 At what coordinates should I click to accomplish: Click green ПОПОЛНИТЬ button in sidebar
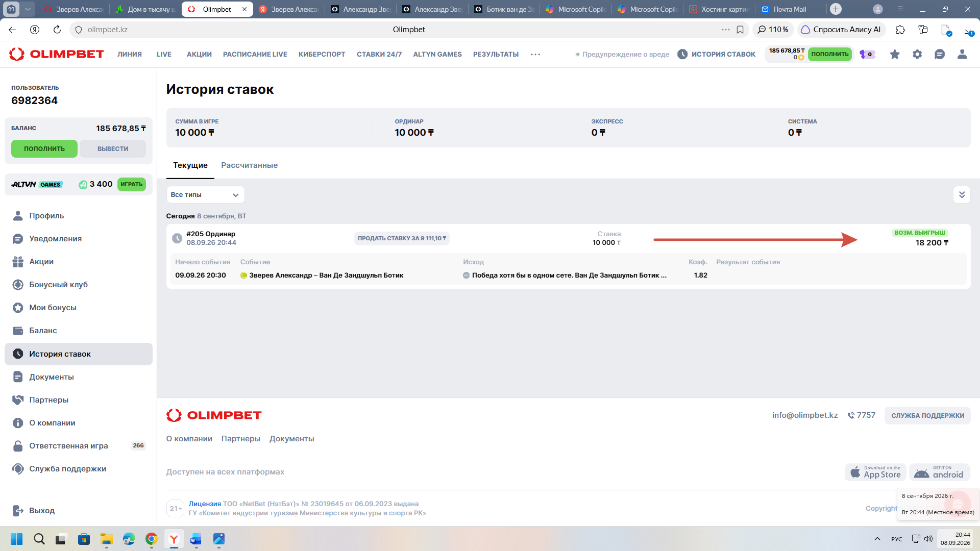(44, 148)
